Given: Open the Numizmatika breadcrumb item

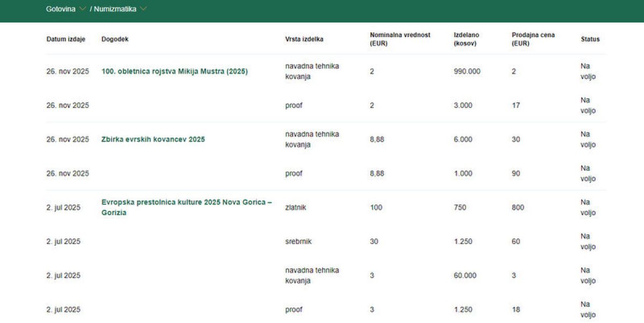Looking at the screenshot, I should point(115,9).
